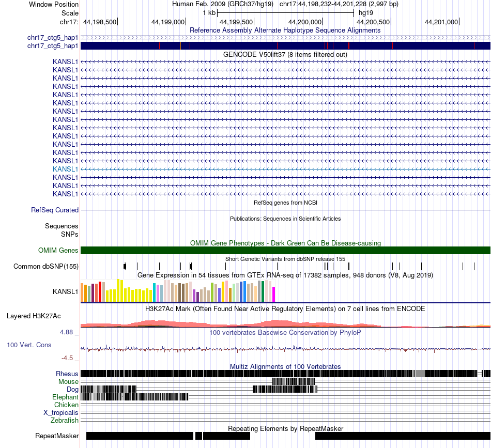Select the dark green OMIM Genes bar
The height and width of the screenshot is (448, 491).
click(x=285, y=251)
